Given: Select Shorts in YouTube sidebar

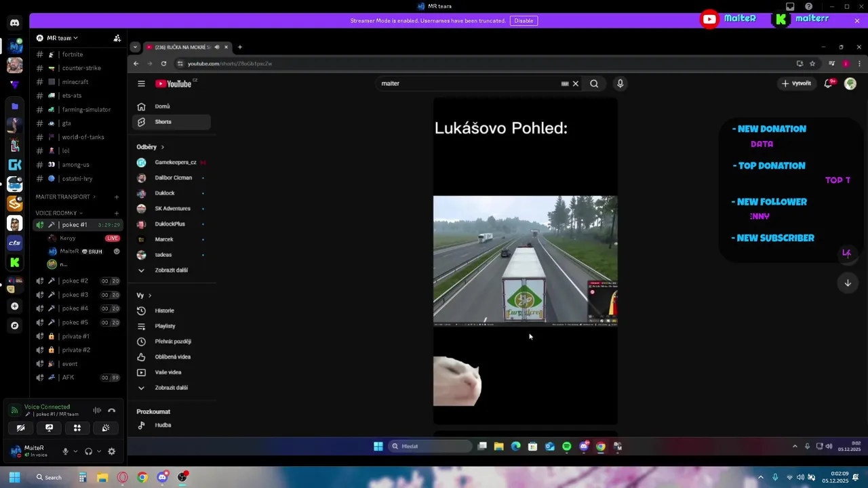Looking at the screenshot, I should click(x=172, y=122).
